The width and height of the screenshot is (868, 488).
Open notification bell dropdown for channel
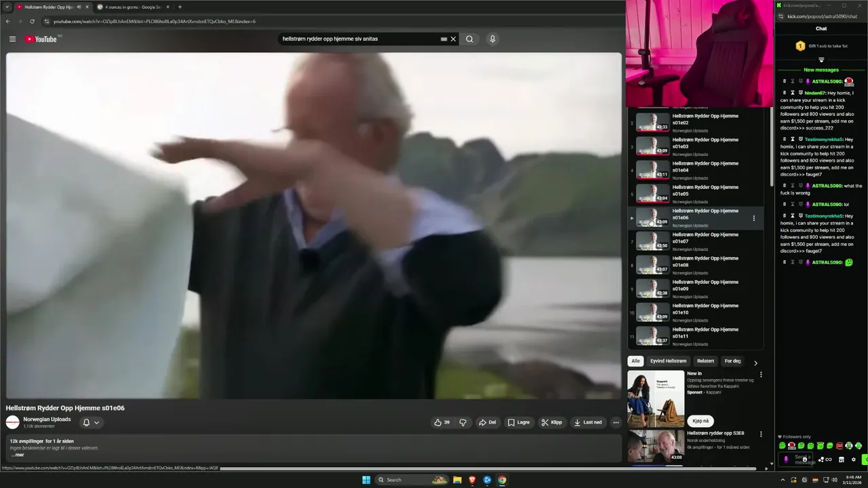pyautogui.click(x=91, y=422)
